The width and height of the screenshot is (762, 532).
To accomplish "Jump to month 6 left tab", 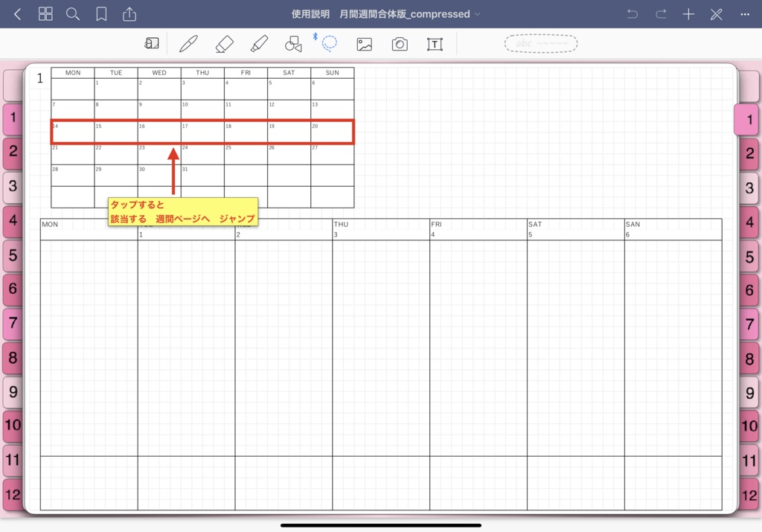I will (x=13, y=289).
